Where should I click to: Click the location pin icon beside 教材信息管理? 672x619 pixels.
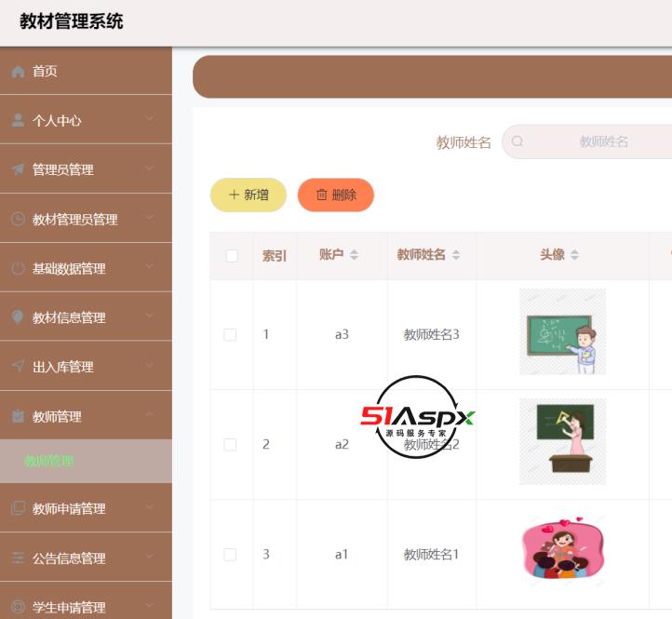(18, 317)
